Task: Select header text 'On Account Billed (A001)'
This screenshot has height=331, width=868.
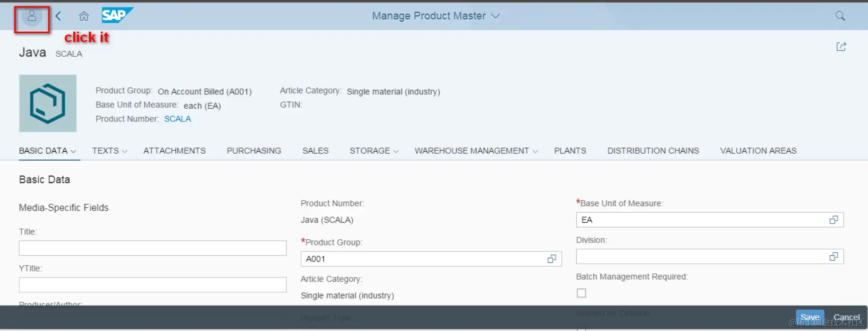Action: 204,92
